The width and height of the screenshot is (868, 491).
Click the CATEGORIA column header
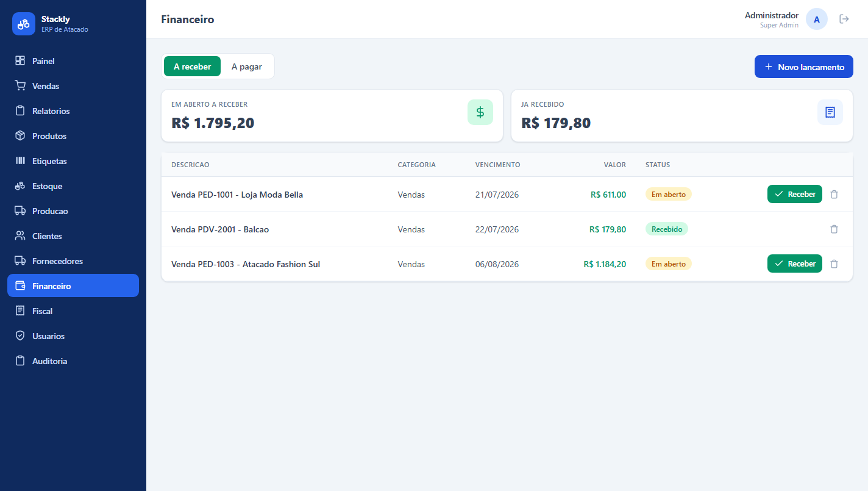click(416, 165)
